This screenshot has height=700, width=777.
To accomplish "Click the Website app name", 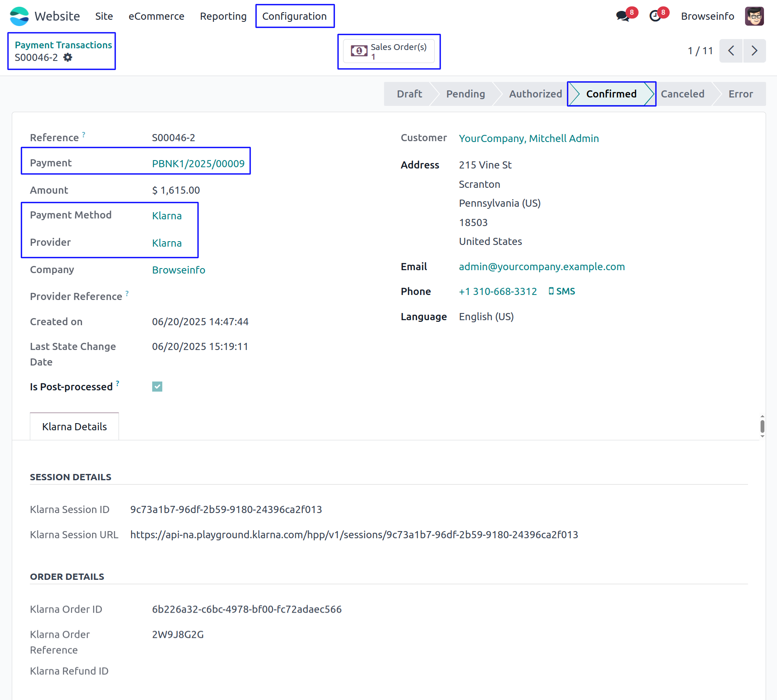I will (57, 16).
